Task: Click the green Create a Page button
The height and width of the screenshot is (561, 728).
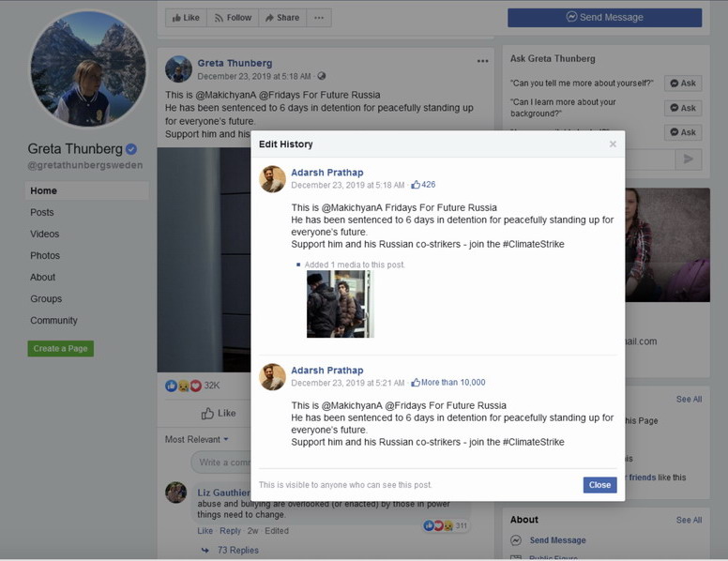Action: point(61,349)
